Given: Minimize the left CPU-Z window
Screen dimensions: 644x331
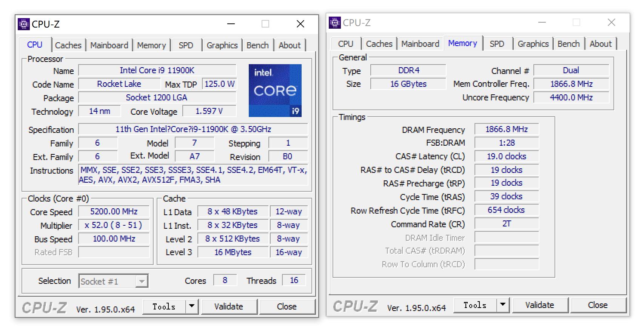Looking at the screenshot, I should pos(231,24).
